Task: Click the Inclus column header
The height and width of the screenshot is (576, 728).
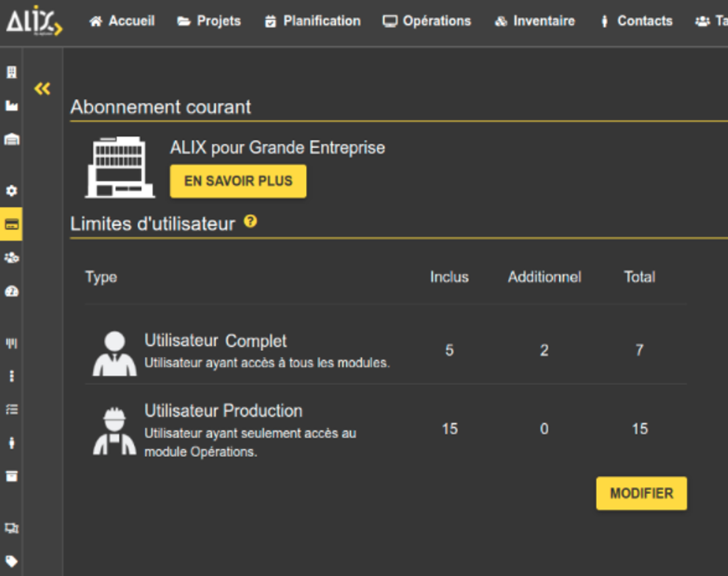Action: click(449, 277)
